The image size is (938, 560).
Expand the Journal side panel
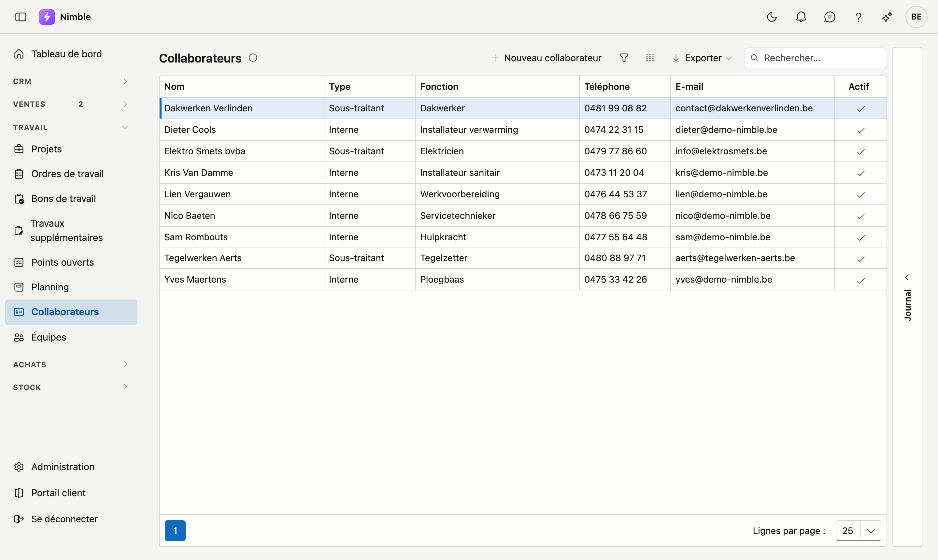[x=907, y=297]
